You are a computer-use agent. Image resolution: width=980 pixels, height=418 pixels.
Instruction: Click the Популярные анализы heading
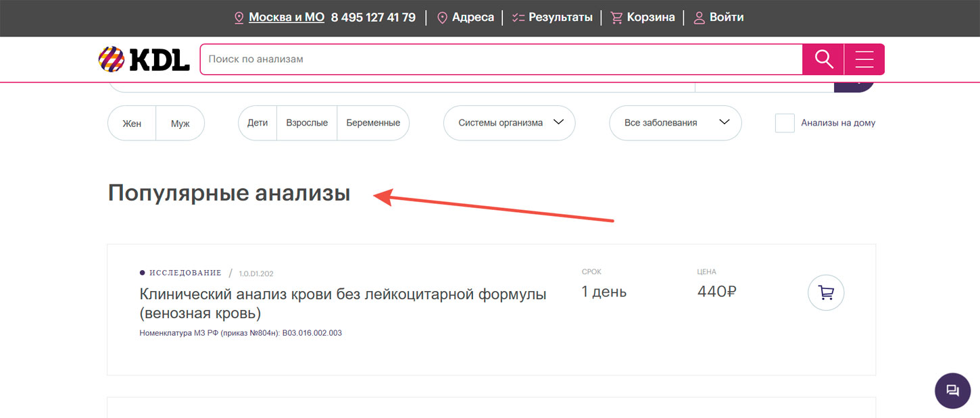tap(229, 194)
